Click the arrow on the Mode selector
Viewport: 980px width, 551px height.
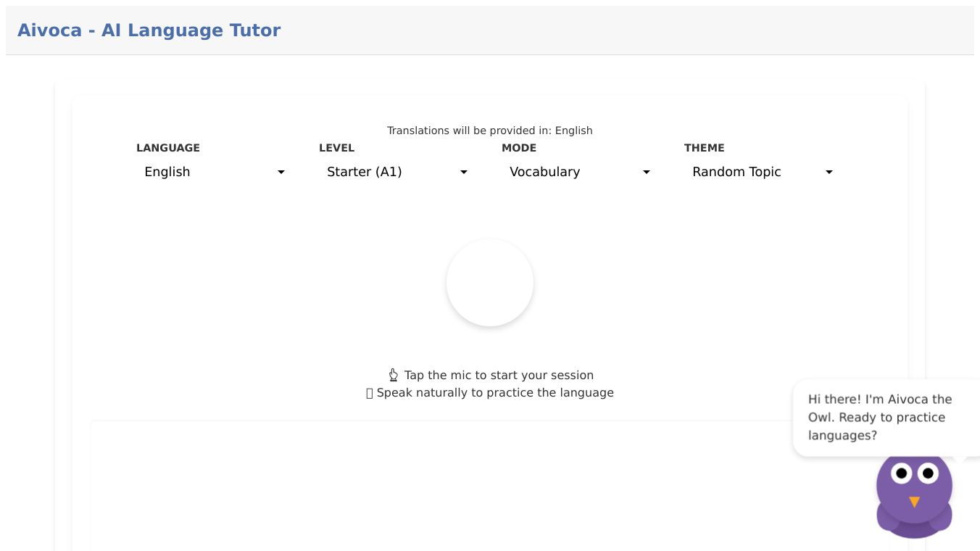pyautogui.click(x=647, y=173)
